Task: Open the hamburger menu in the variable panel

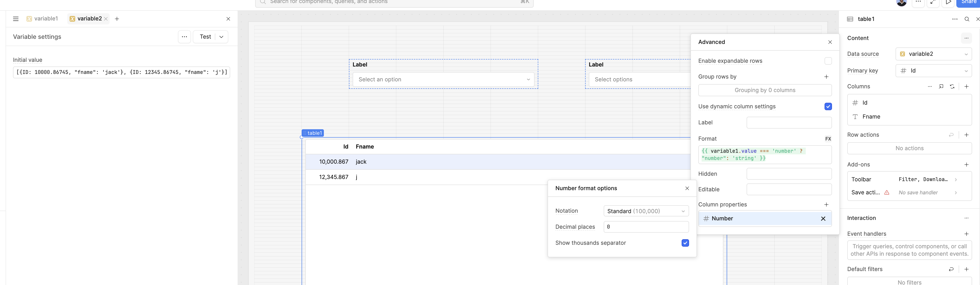Action: coord(16,19)
